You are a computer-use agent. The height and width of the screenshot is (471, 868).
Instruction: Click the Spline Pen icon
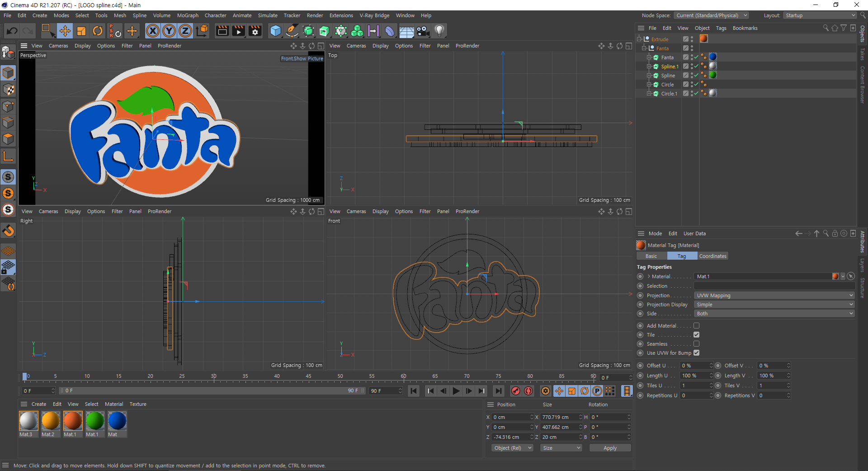point(292,31)
